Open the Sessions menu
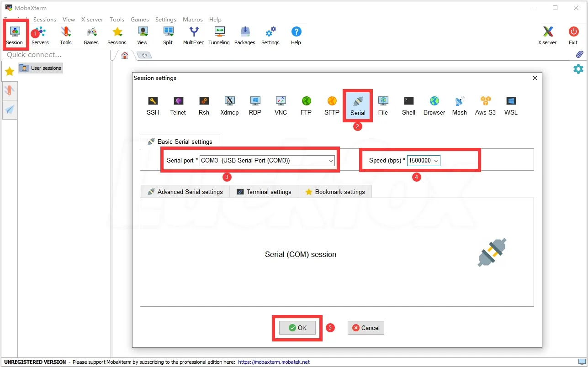Screen dimensions: 588x367 pos(45,20)
